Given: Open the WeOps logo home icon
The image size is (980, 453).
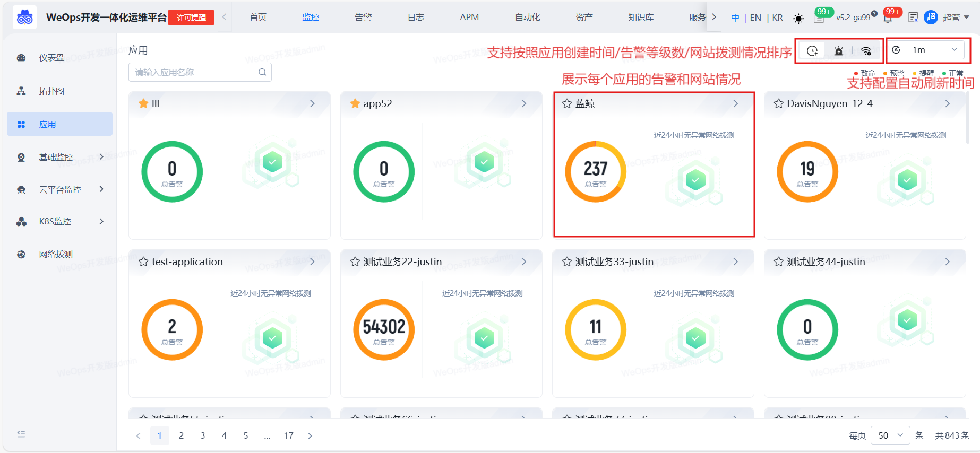Looking at the screenshot, I should click(24, 17).
